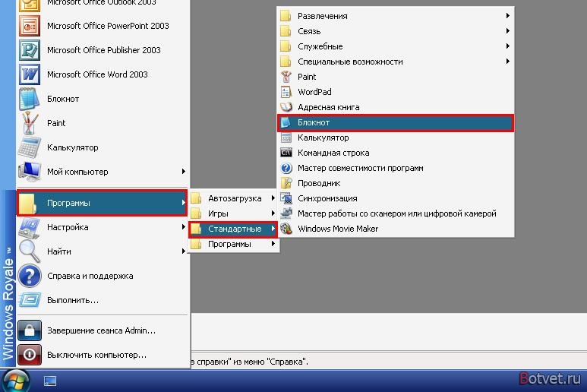Click Синхронизация label
The height and width of the screenshot is (392, 587).
[x=327, y=198]
